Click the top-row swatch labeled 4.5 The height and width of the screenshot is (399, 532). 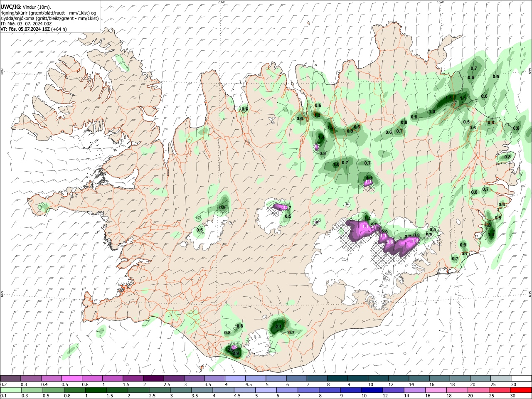click(x=255, y=378)
